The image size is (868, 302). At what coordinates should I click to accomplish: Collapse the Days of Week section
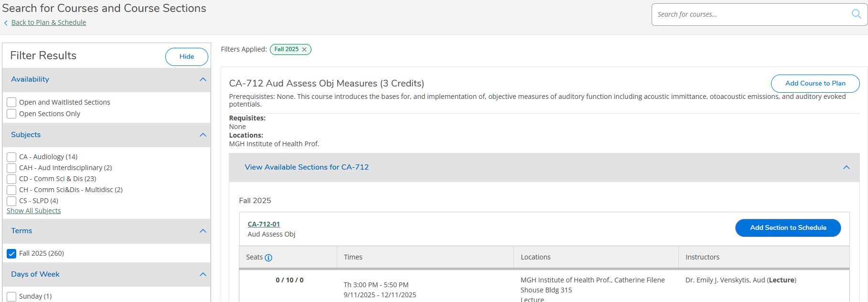[x=203, y=274]
